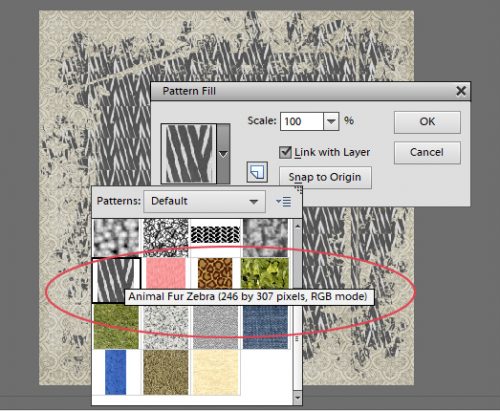
Task: Cancel the Pattern Fill dialog
Action: 427,152
